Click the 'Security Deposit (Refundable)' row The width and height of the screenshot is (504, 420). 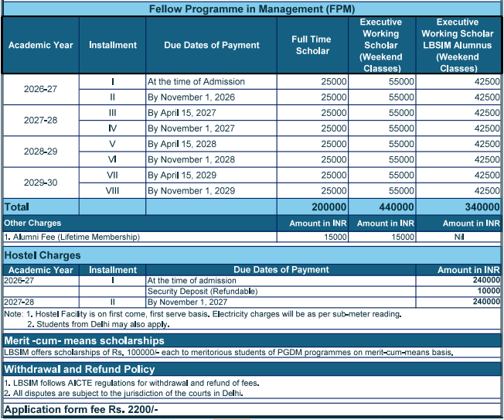point(203,291)
